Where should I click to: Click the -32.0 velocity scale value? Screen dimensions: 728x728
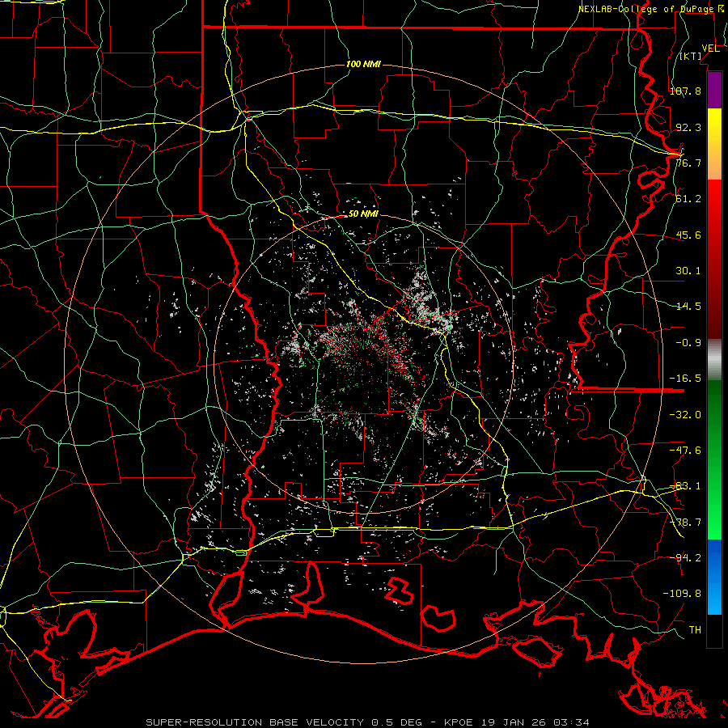(x=685, y=415)
